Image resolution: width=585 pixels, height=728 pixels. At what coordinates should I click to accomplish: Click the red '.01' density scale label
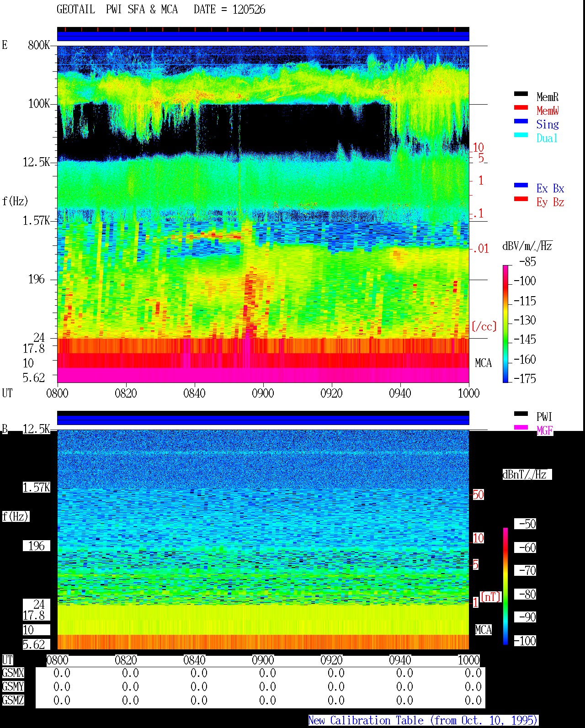click(481, 249)
